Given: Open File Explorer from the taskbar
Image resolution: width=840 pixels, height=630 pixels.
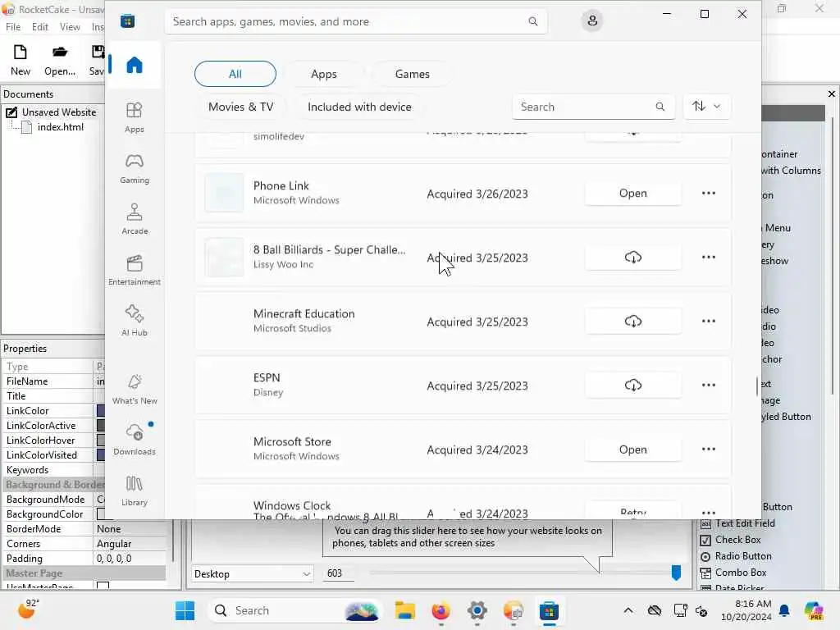Looking at the screenshot, I should [x=405, y=610].
